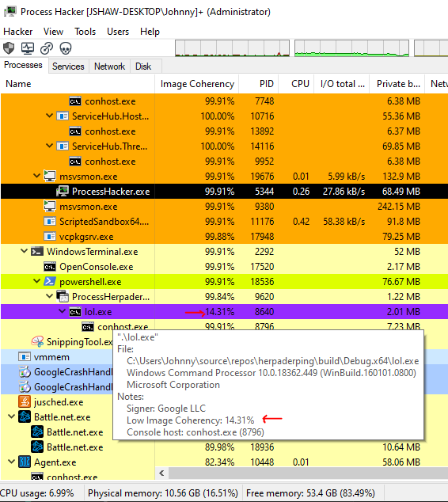The image size is (448, 502).
Task: Click the horizontal scrollbar left arrow
Action: click(162, 473)
